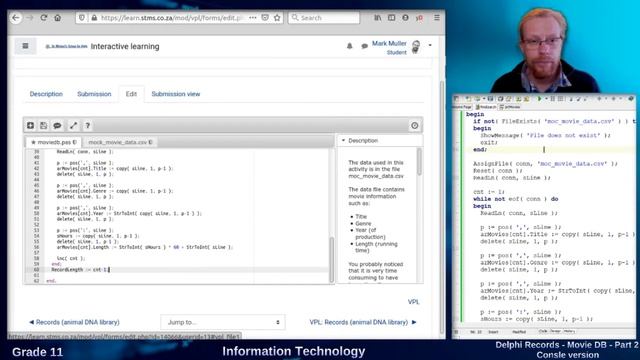Open the Jump to... dropdown
The width and height of the screenshot is (640, 360).
(223, 322)
